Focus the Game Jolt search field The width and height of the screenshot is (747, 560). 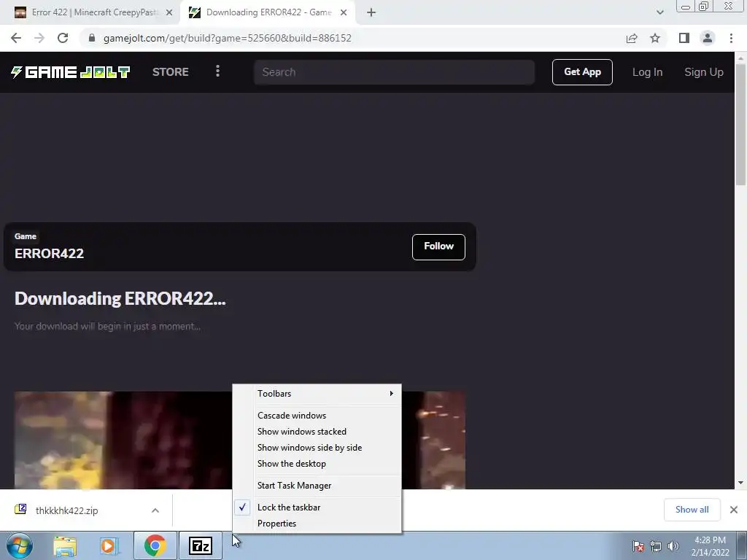394,72
